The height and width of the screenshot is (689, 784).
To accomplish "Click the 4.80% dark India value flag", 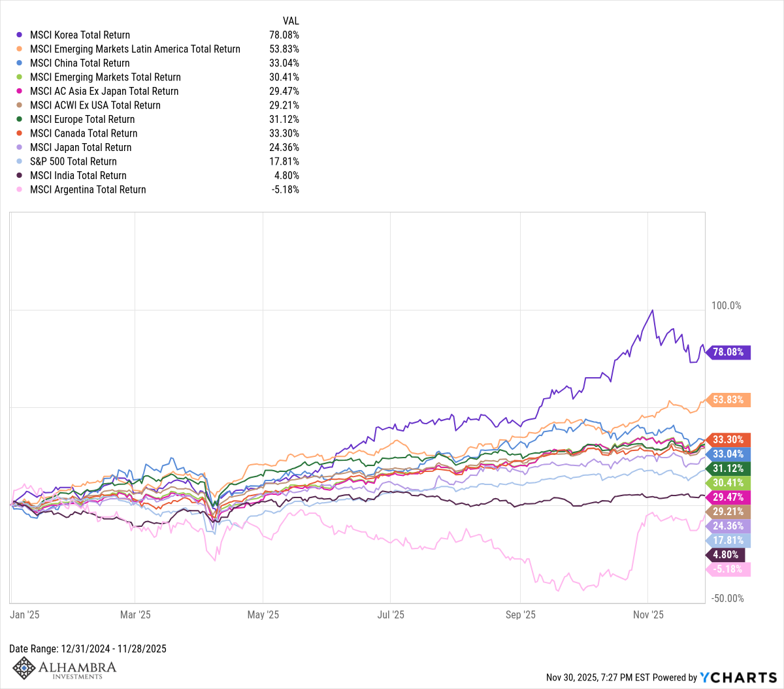I will click(725, 555).
